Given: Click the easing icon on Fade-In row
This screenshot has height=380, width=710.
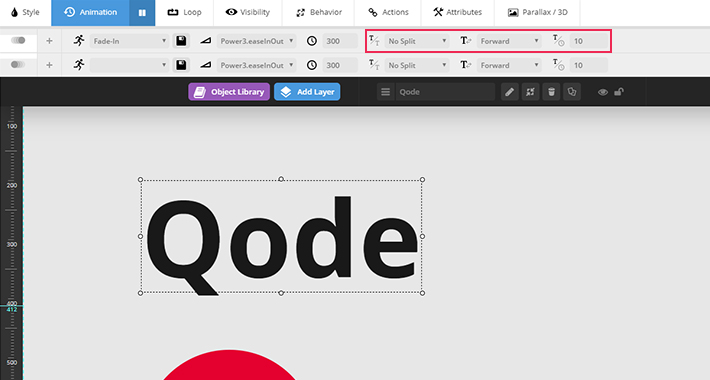Looking at the screenshot, I should pyautogui.click(x=206, y=41).
